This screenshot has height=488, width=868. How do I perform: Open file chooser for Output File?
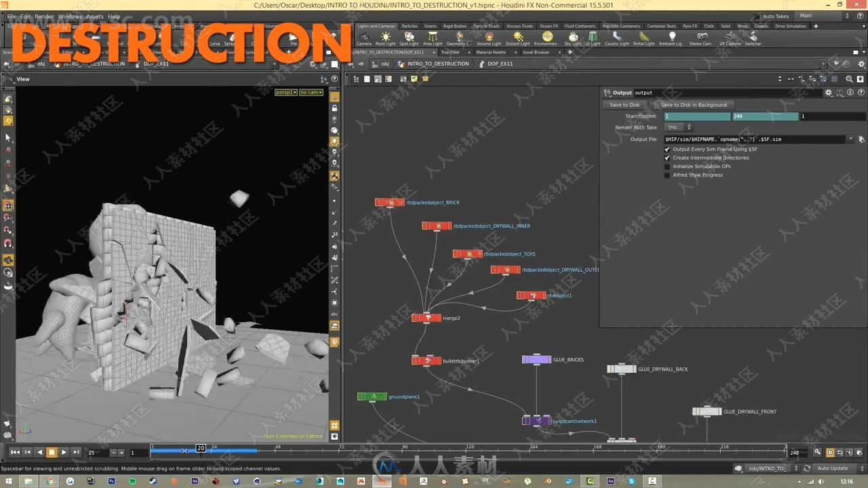tap(861, 139)
